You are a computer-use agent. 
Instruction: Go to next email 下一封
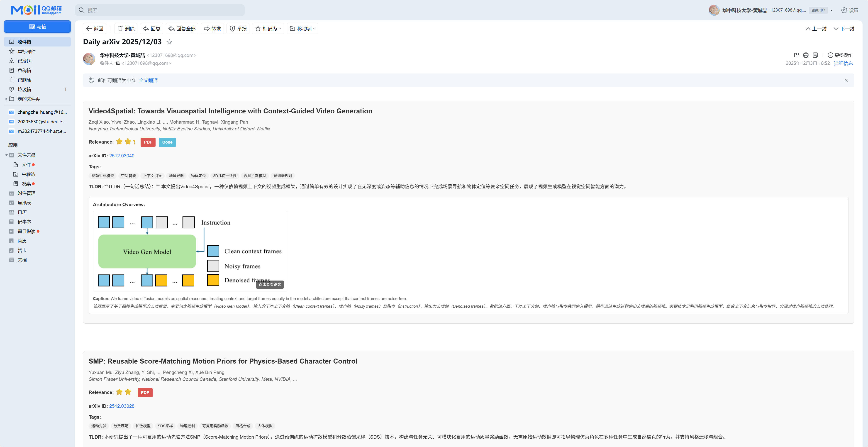click(x=844, y=29)
